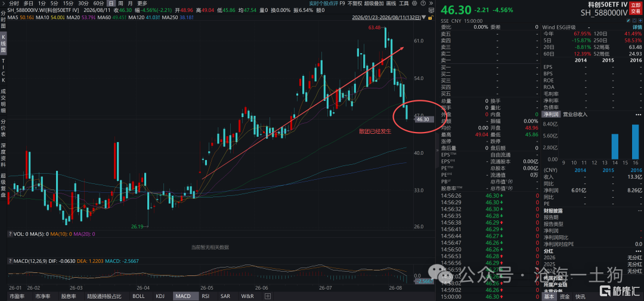The image size is (644, 301).
Task: Toggle the chart lock icon
Action: [x=431, y=18]
